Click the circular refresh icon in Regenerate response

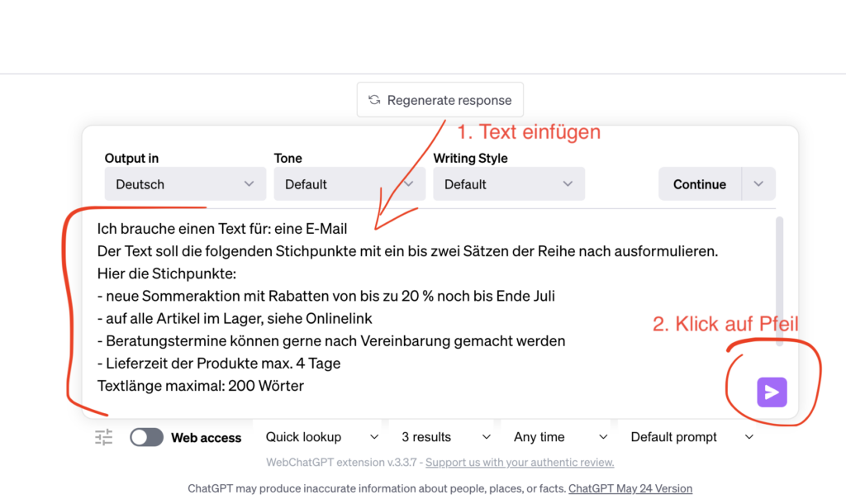(x=374, y=100)
